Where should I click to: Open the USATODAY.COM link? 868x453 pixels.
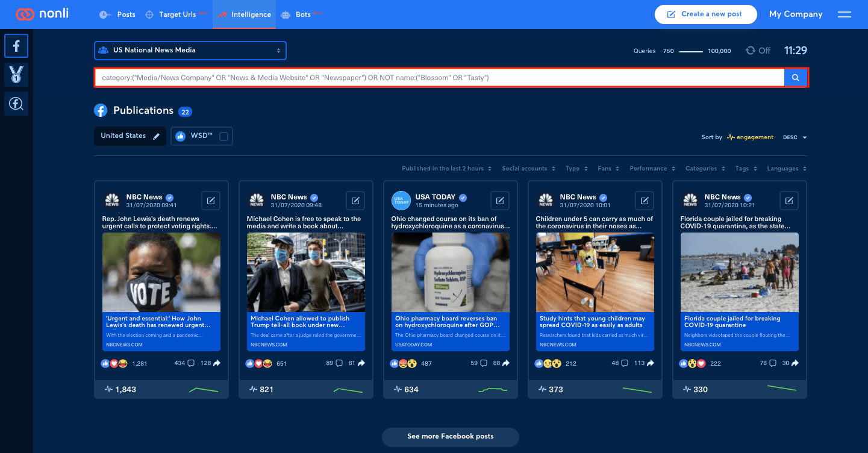point(414,345)
